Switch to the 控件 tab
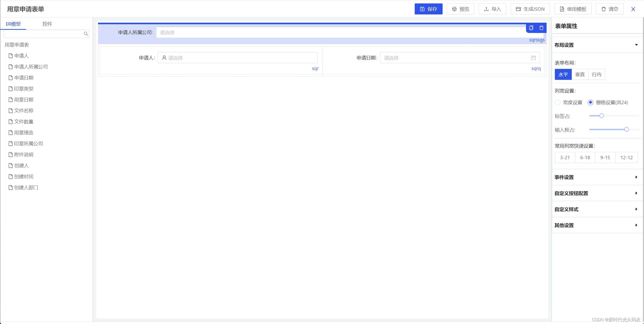This screenshot has width=644, height=324. [x=47, y=24]
